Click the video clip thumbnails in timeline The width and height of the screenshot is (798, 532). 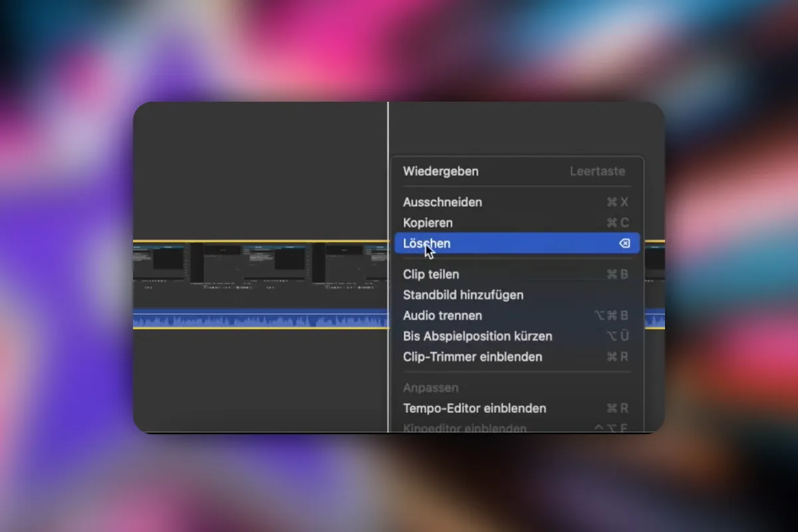coord(259,266)
